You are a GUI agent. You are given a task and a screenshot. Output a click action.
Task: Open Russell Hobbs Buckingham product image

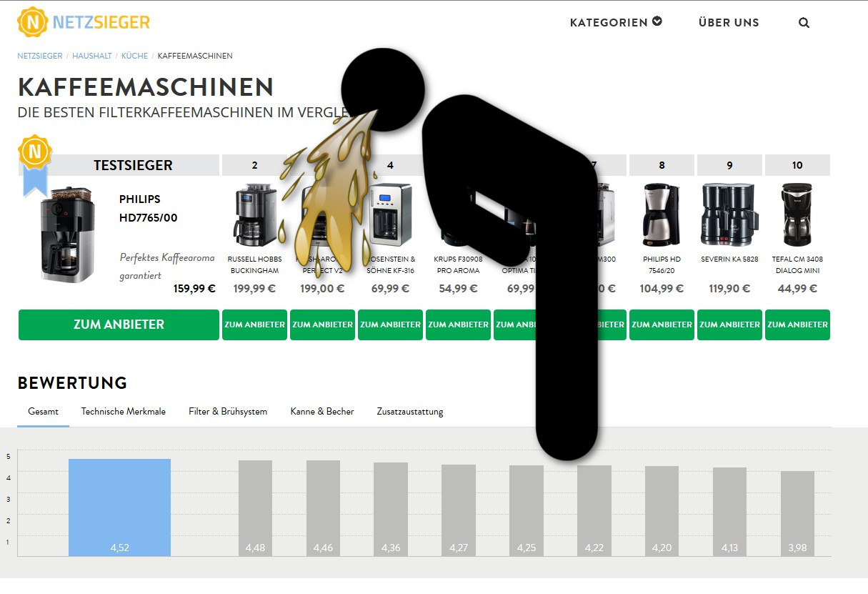[x=255, y=214]
